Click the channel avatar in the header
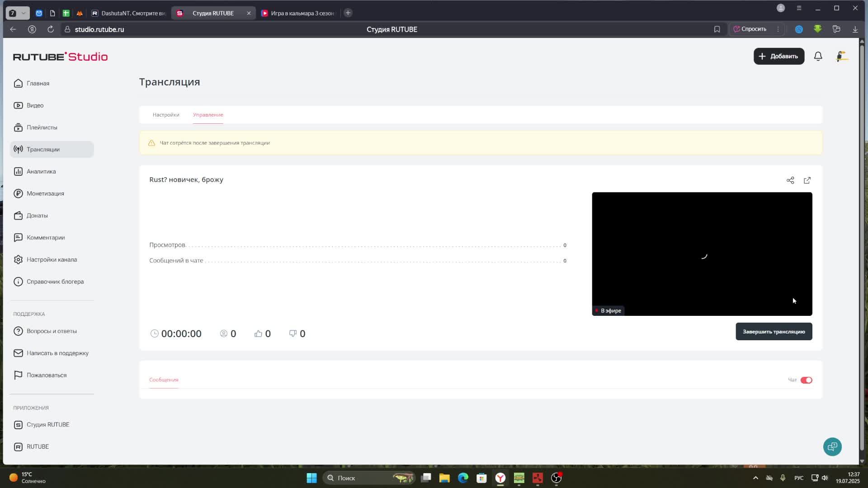 coord(841,56)
